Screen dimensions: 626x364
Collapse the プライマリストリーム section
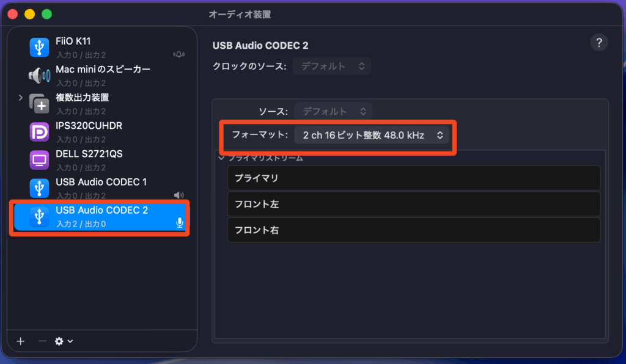(x=221, y=158)
